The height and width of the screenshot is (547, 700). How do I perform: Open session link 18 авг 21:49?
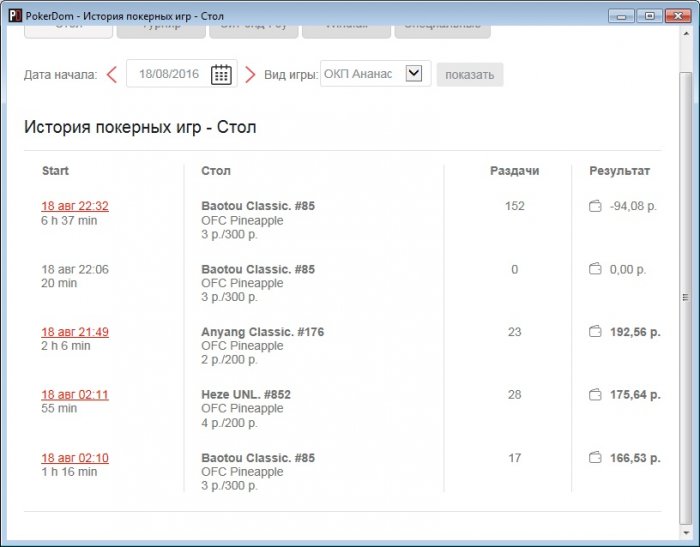75,332
